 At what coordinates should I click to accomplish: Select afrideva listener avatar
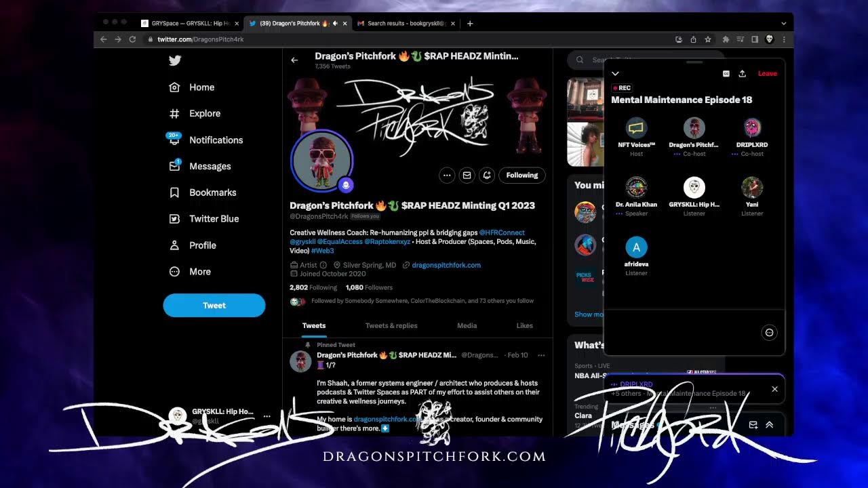tap(636, 247)
